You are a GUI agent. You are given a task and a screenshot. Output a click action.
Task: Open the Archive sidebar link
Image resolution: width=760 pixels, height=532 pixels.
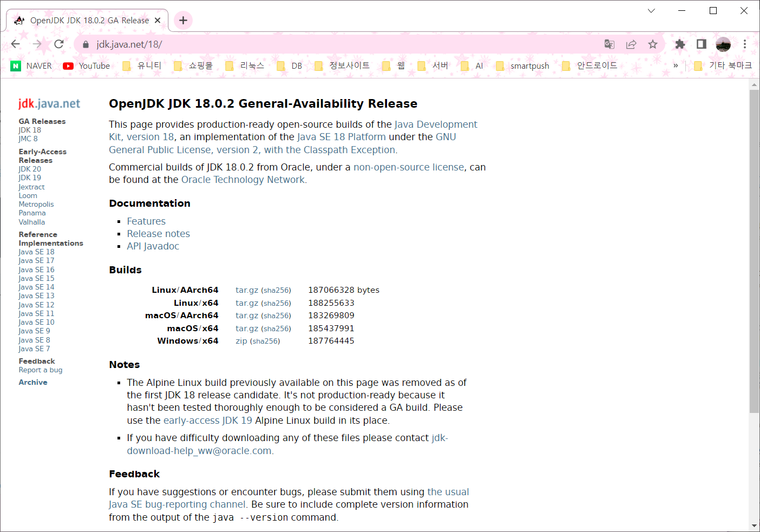(33, 382)
